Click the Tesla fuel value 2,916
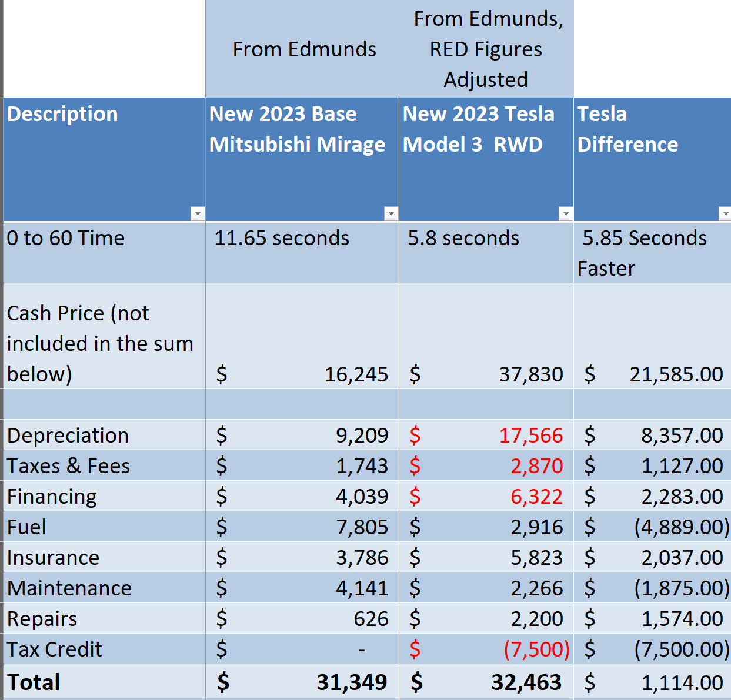The width and height of the screenshot is (731, 700). (x=536, y=527)
